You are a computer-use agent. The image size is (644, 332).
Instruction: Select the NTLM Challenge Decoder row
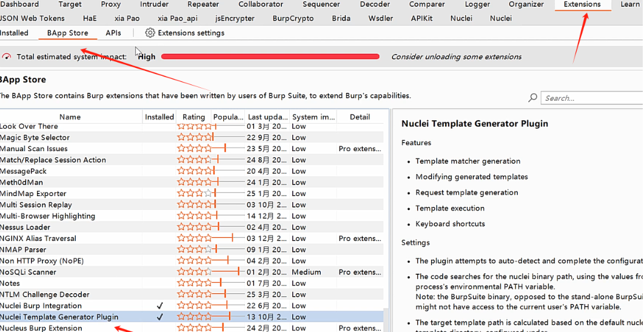(x=192, y=294)
